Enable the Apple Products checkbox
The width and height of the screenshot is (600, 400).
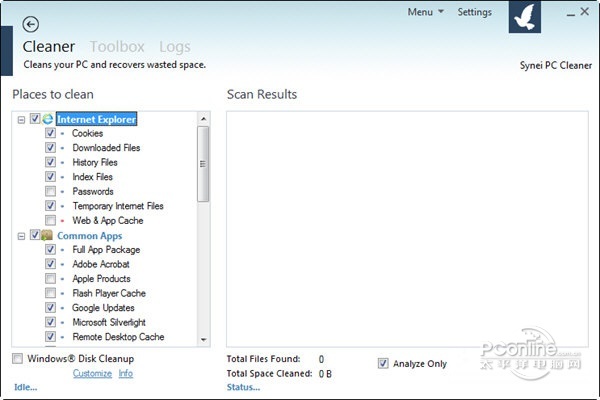point(50,279)
